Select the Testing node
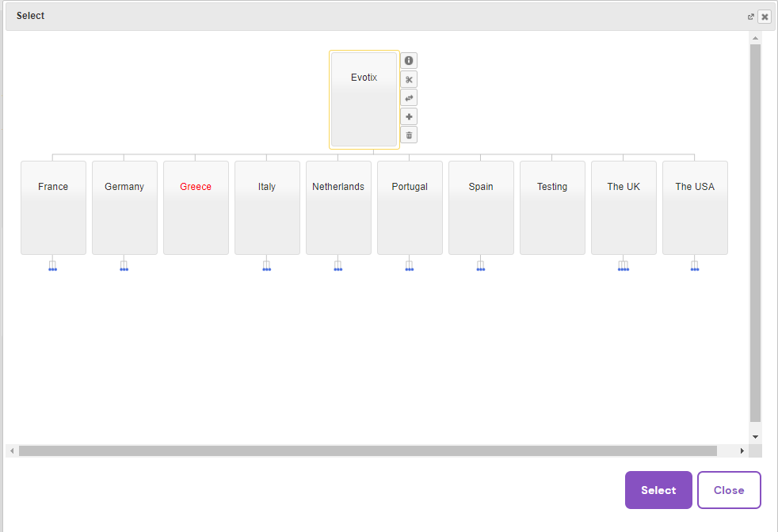This screenshot has height=532, width=778. pyautogui.click(x=552, y=207)
